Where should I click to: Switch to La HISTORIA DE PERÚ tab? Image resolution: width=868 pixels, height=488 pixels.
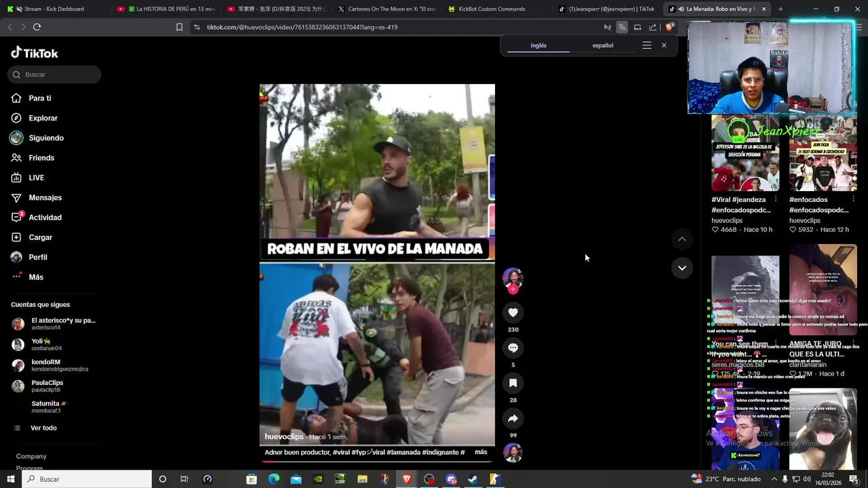(166, 9)
